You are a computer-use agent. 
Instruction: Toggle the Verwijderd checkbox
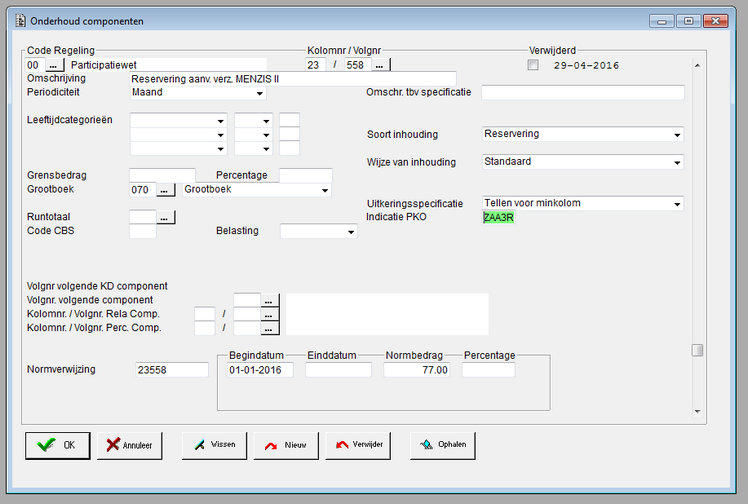tap(533, 65)
